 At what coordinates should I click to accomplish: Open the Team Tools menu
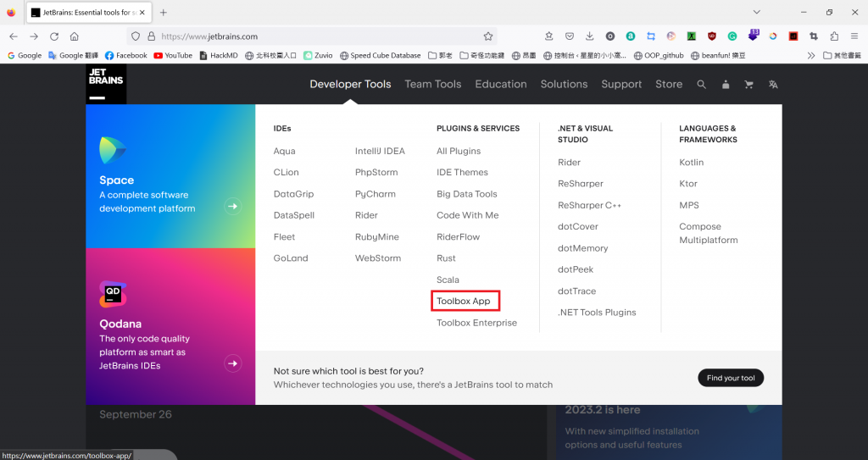pos(433,84)
